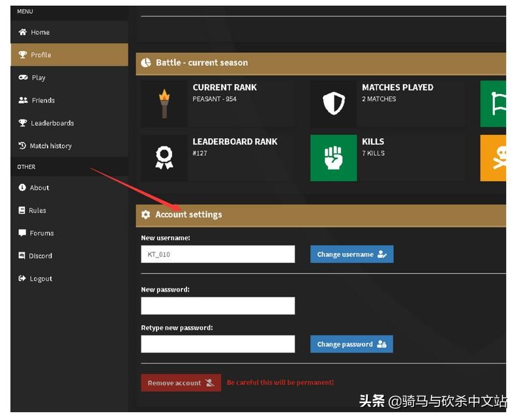
Task: Open the Home menu item
Action: 70,32
